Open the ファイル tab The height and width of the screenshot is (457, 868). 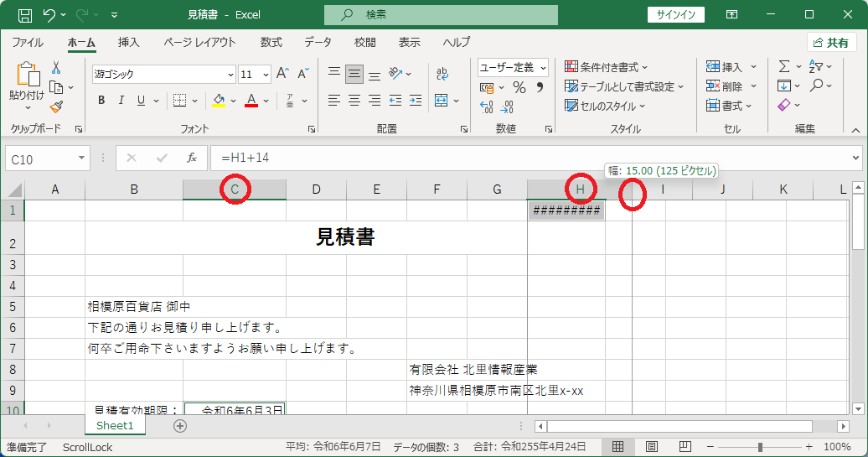click(x=28, y=43)
